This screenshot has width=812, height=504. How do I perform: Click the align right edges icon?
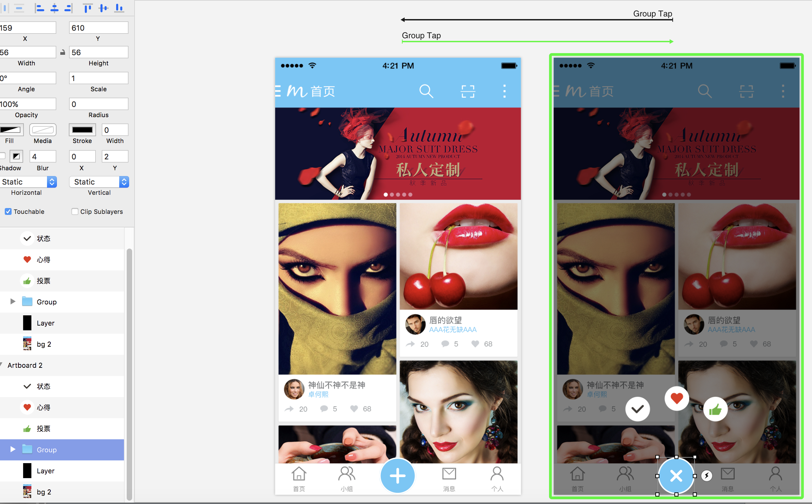tap(68, 8)
